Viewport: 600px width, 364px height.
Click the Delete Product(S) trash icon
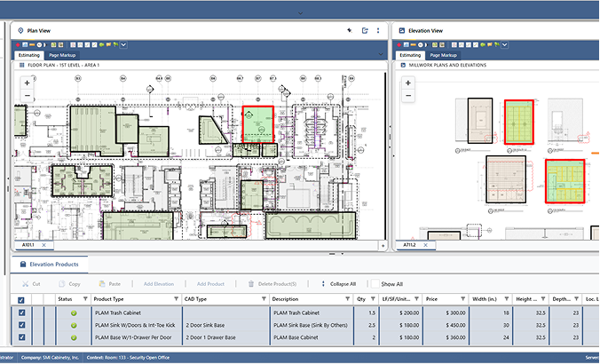click(251, 283)
